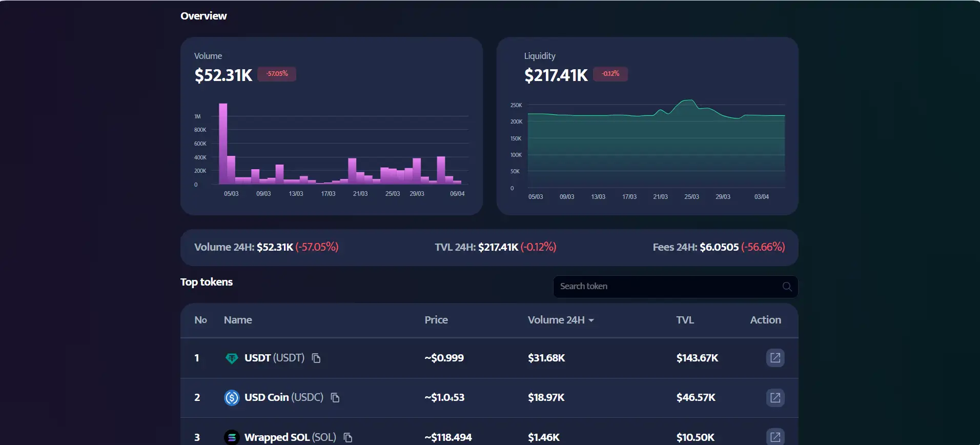Click the USD Coin token logo
This screenshot has height=445, width=980.
coord(232,398)
